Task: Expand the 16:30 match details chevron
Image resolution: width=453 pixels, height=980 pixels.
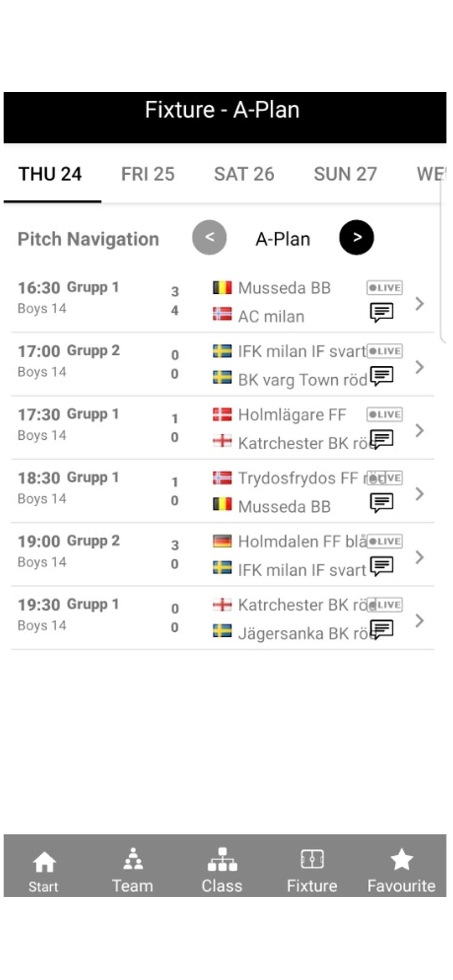Action: pyautogui.click(x=419, y=304)
